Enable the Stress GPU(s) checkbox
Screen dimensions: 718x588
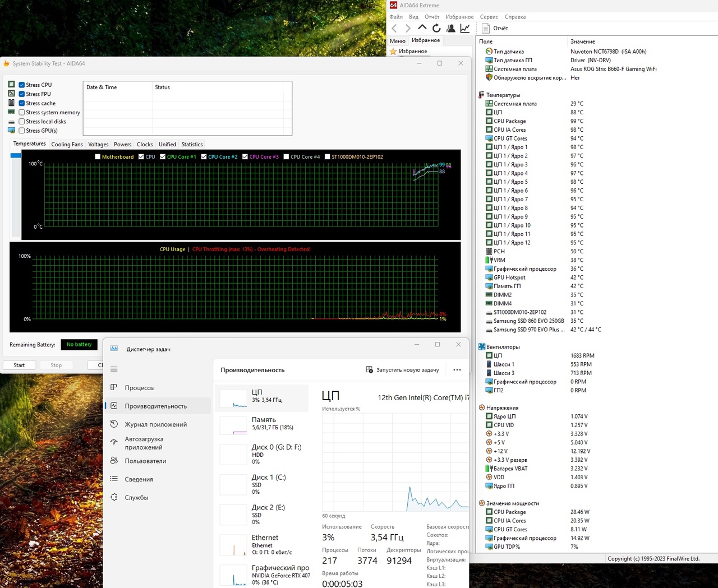pos(22,131)
